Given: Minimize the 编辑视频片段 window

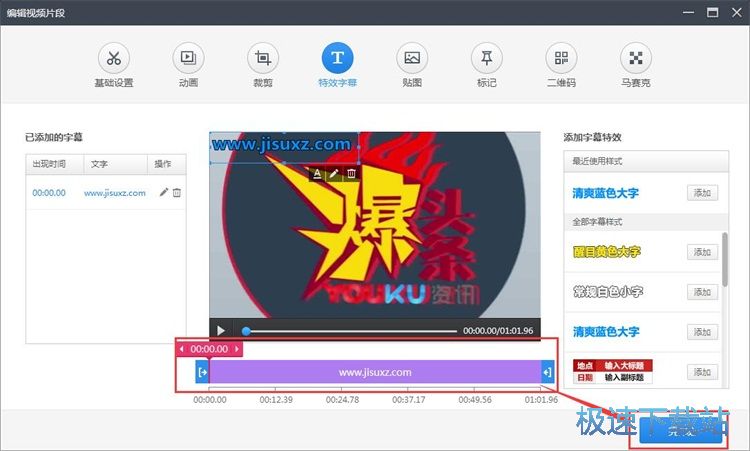Looking at the screenshot, I should (688, 12).
